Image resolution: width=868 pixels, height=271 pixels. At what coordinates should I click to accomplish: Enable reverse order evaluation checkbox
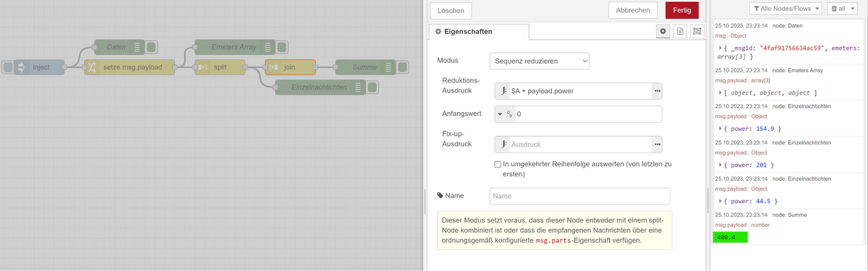498,165
